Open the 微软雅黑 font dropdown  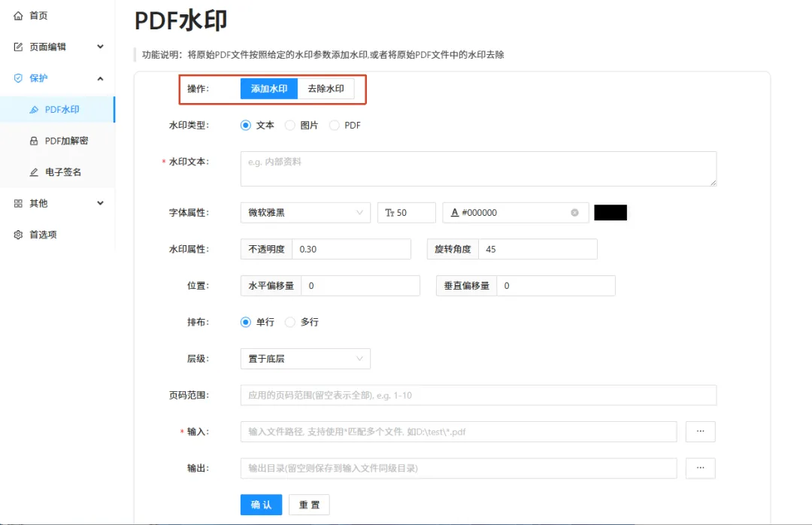point(305,213)
